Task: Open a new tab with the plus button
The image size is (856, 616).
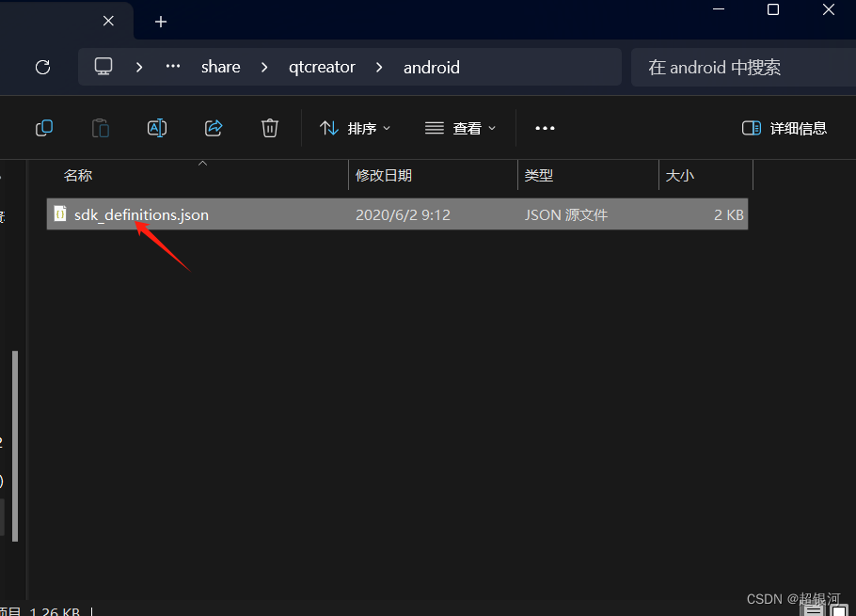Action: pyautogui.click(x=160, y=21)
